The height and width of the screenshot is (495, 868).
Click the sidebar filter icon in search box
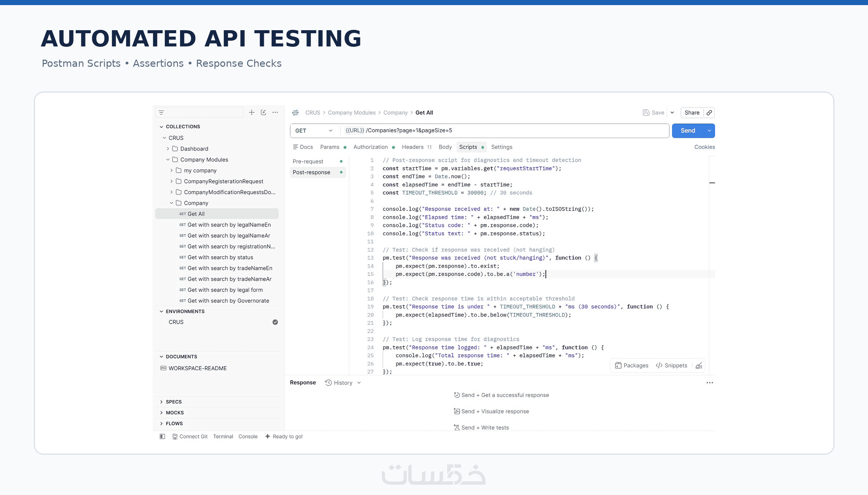[161, 113]
